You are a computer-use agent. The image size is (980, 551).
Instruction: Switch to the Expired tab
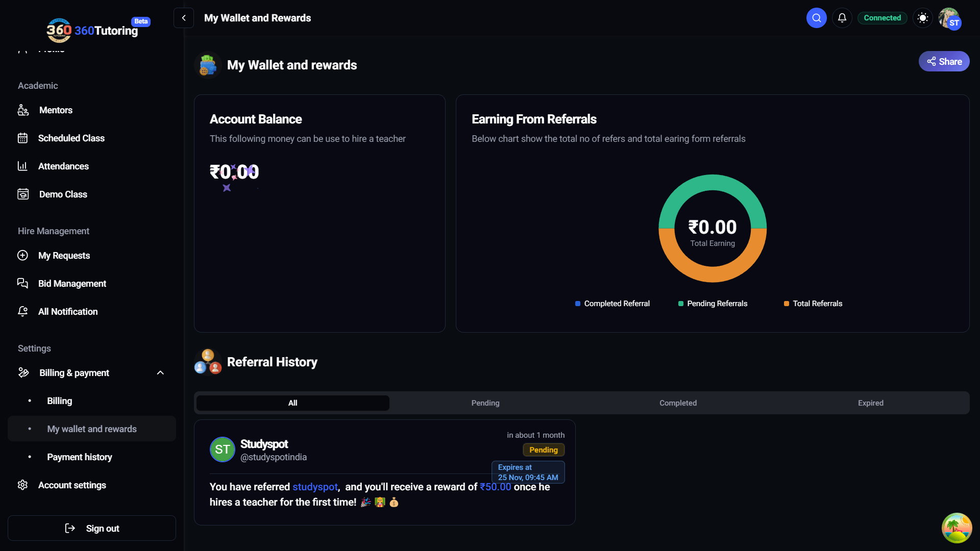870,403
